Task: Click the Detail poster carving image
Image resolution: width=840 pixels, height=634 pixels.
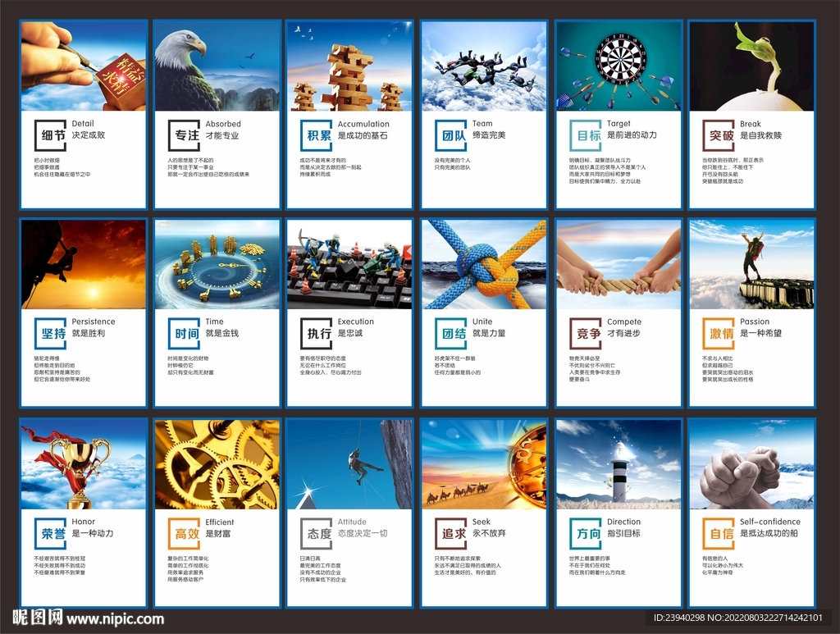Action: 84,66
